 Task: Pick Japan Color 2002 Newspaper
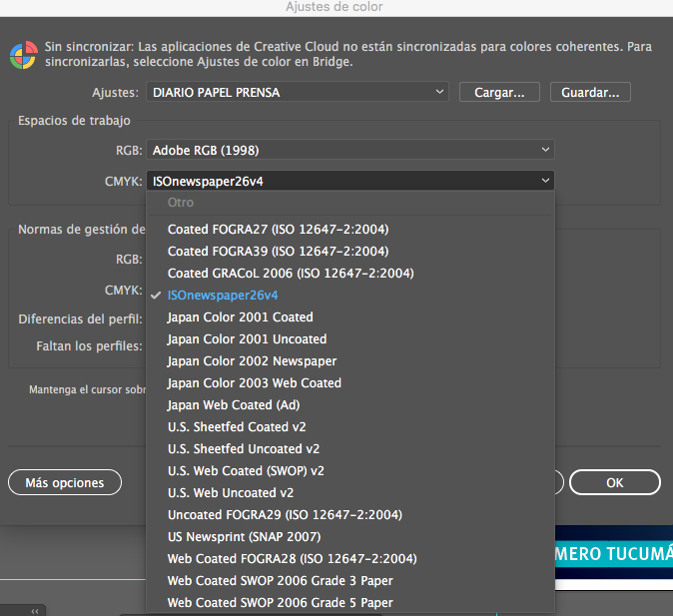350,361
